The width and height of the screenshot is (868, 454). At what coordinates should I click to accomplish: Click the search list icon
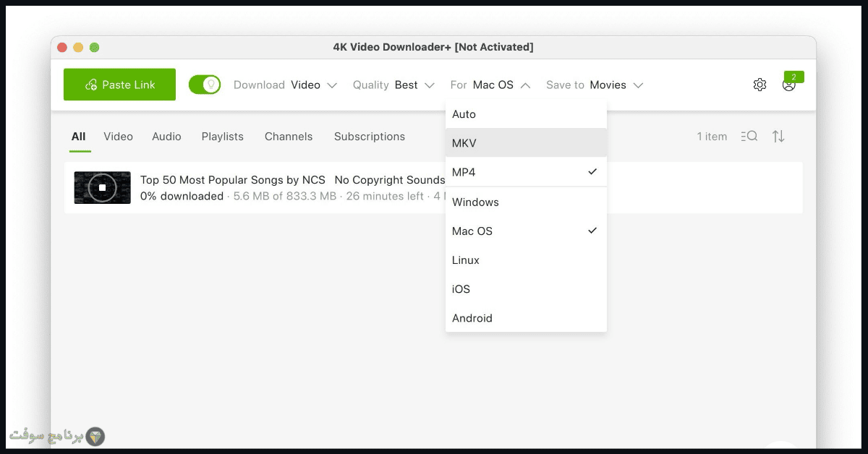click(x=749, y=136)
